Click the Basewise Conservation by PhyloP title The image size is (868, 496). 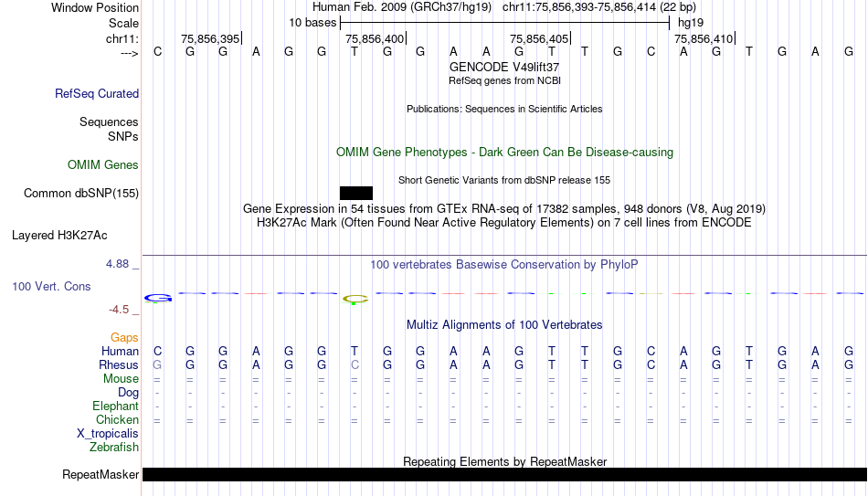504,265
